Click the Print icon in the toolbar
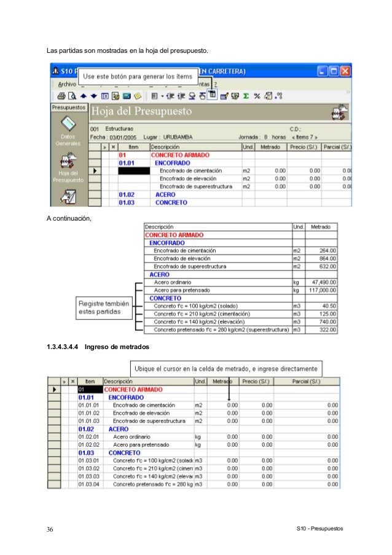Screen dimensions: 392x555 coord(61,96)
